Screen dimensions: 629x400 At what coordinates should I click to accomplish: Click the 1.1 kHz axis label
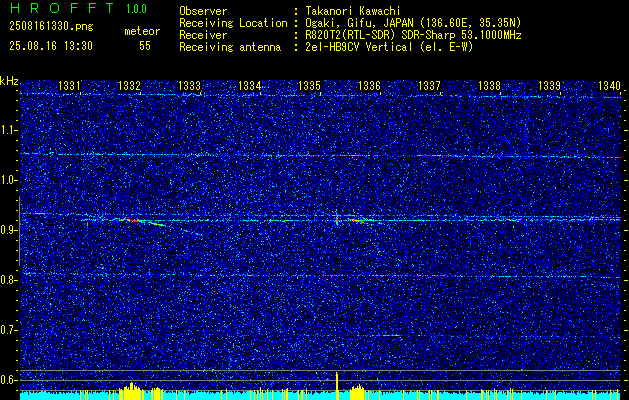8,130
